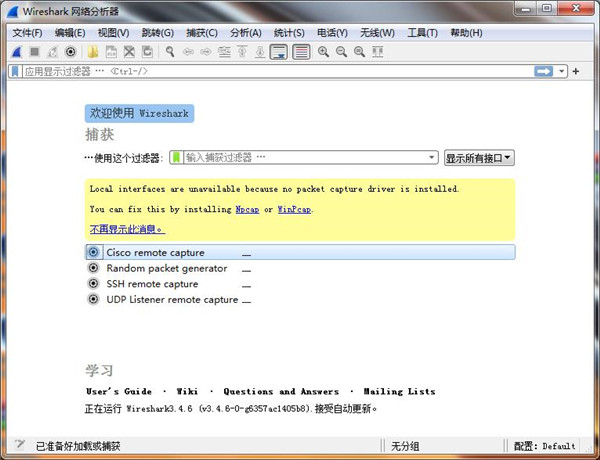600x460 pixels.
Task: Jump to last packet icon
Action: pyautogui.click(x=260, y=52)
